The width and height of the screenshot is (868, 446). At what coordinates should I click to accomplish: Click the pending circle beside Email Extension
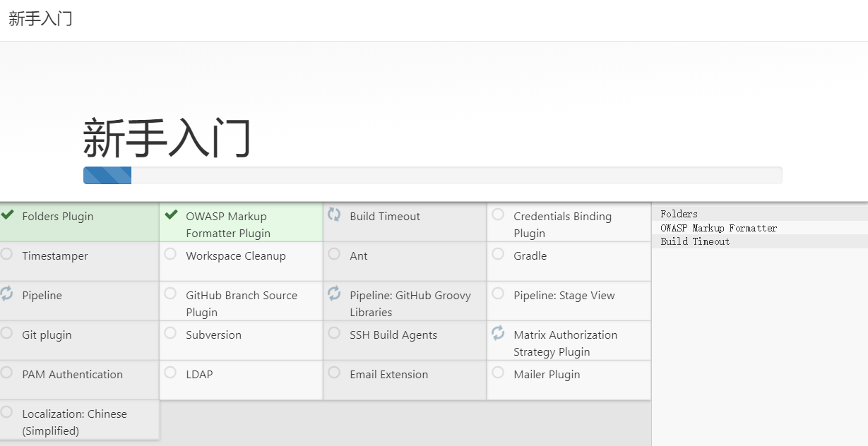click(x=334, y=372)
